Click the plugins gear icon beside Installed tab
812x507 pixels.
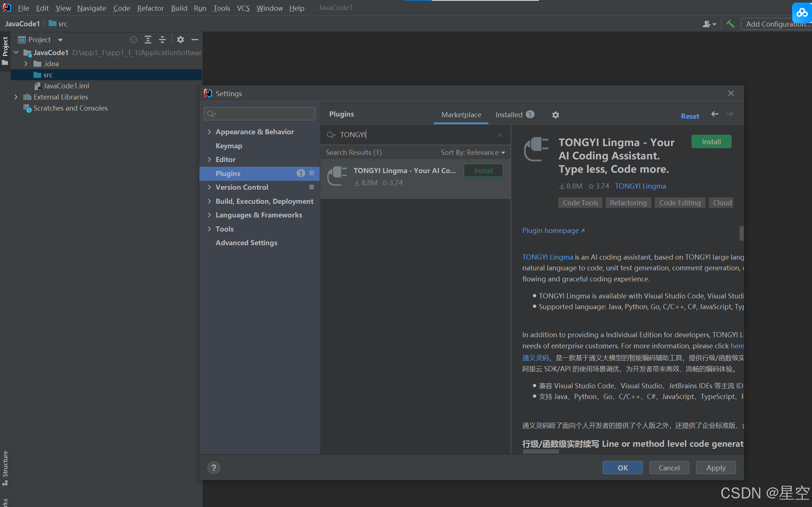coord(555,115)
